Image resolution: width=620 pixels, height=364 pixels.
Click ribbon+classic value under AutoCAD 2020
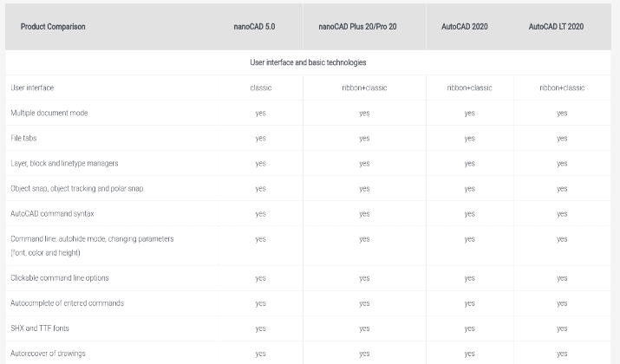coord(469,88)
